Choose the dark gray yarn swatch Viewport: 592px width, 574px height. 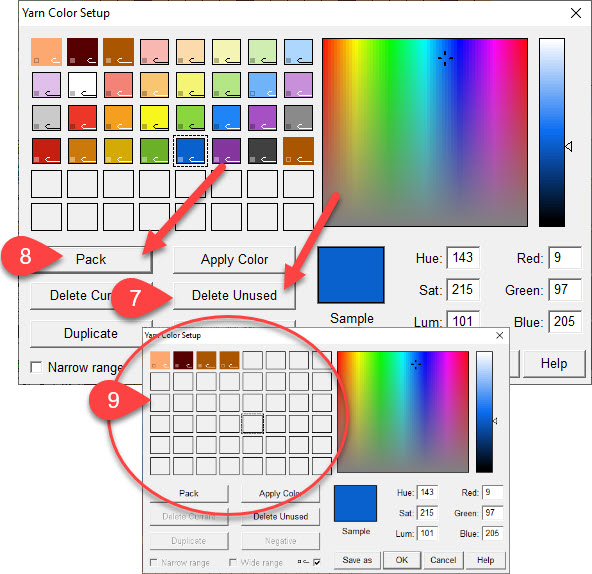click(262, 151)
